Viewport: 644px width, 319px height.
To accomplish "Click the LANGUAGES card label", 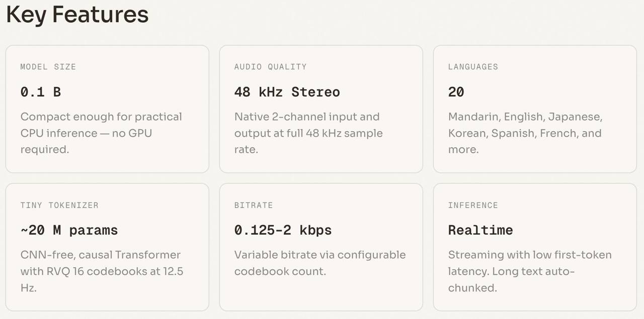I will [473, 67].
